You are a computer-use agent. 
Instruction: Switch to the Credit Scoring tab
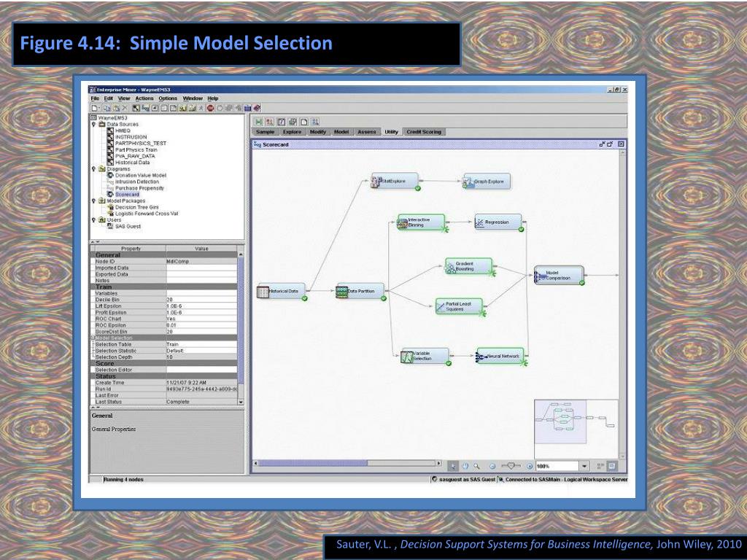pos(424,132)
